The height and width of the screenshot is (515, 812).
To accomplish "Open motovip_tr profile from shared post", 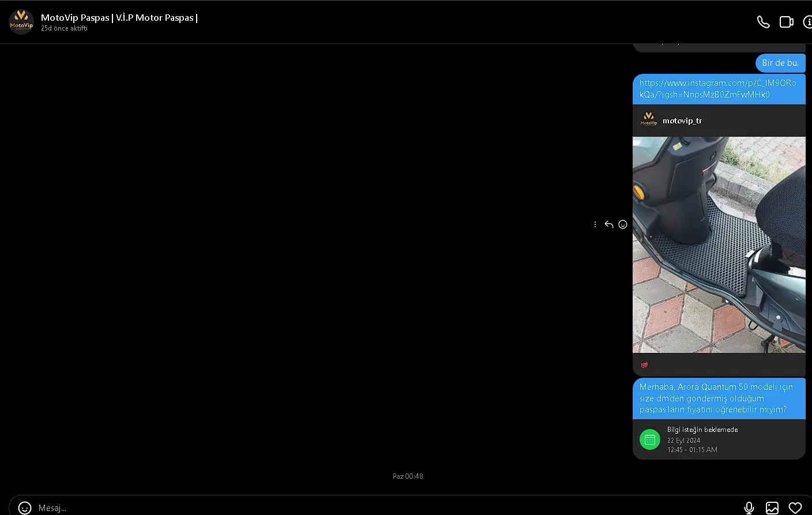I will coord(682,121).
